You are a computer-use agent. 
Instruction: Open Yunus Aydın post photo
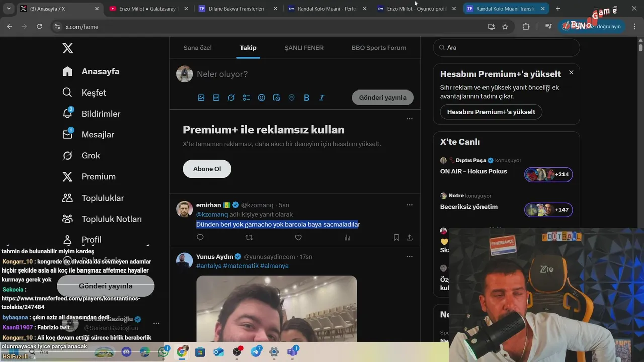pyautogui.click(x=277, y=308)
